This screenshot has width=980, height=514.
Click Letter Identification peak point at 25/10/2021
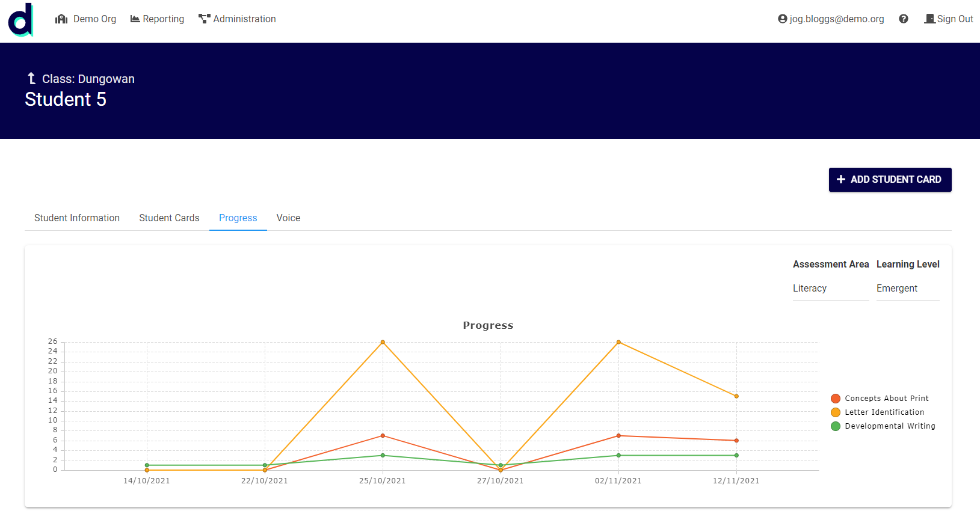(x=383, y=342)
